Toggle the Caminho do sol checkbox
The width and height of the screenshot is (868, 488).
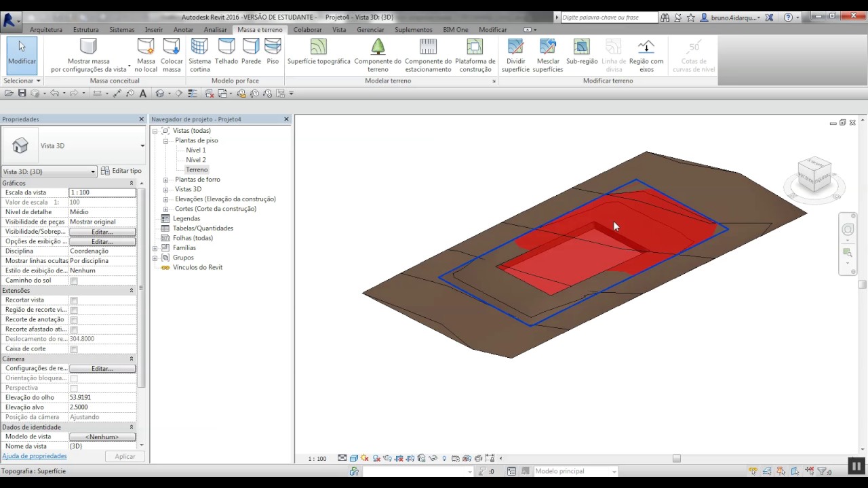click(x=74, y=281)
